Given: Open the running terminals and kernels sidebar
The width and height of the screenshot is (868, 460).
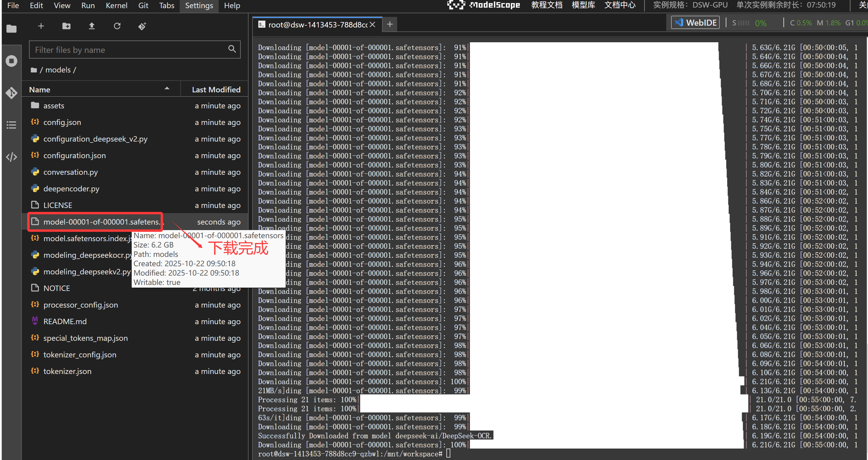Looking at the screenshot, I should (x=11, y=61).
